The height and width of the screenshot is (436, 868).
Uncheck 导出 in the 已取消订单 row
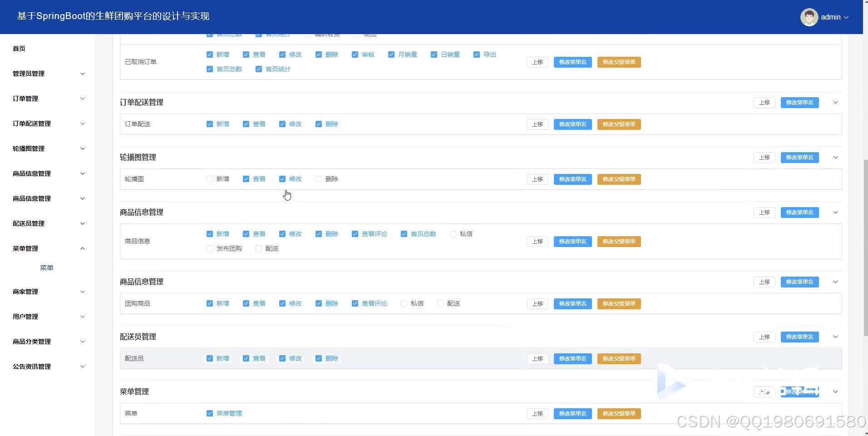(x=476, y=54)
